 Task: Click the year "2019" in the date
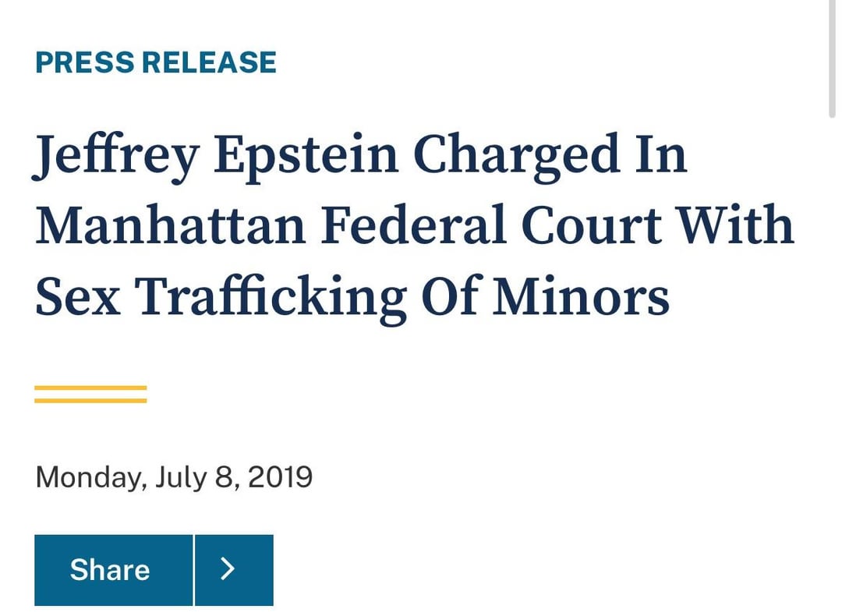[x=279, y=476]
